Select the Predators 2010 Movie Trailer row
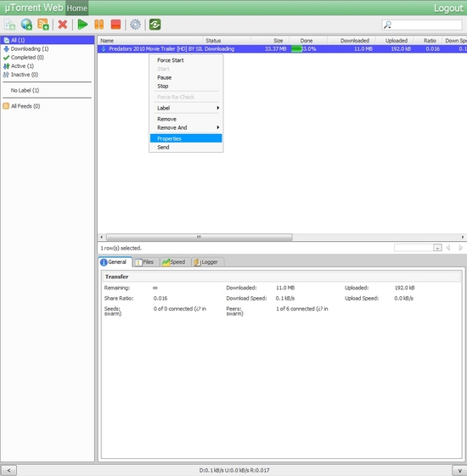 pyautogui.click(x=282, y=49)
